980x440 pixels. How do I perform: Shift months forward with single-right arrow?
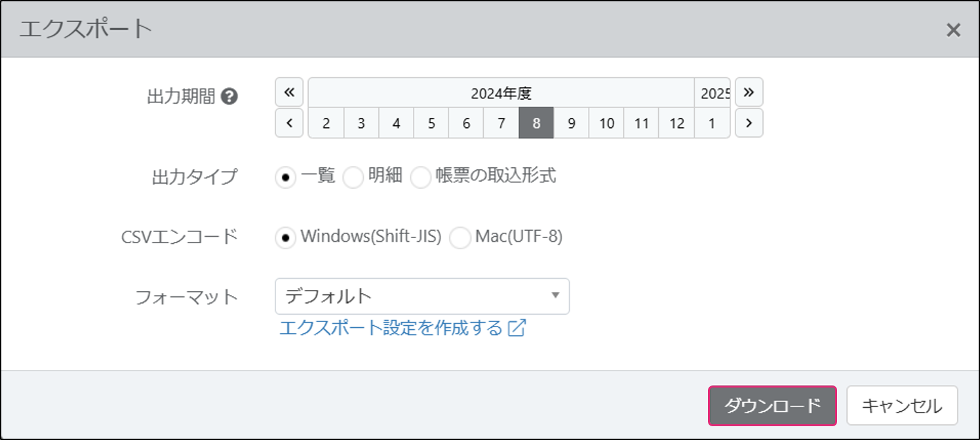pyautogui.click(x=749, y=123)
